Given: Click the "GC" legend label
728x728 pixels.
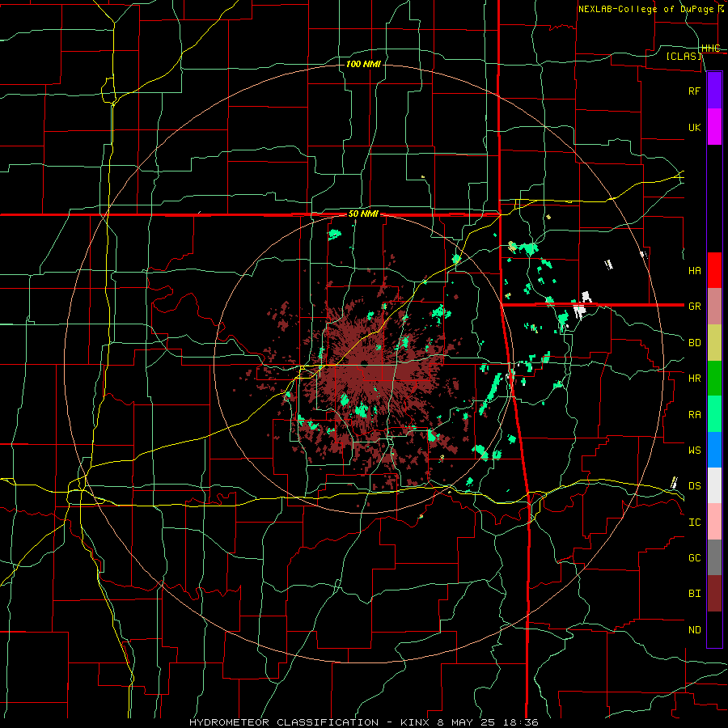Looking at the screenshot, I should 694,557.
